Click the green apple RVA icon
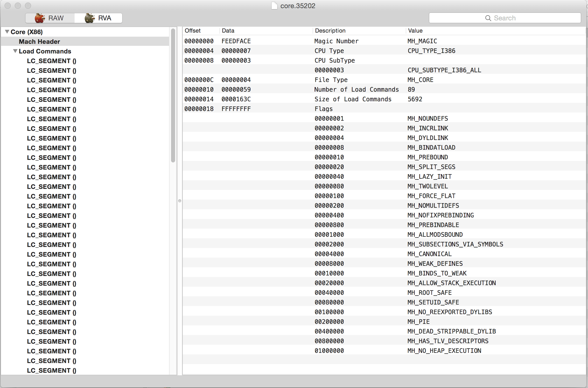Screen dimensions: 588x388 90,18
